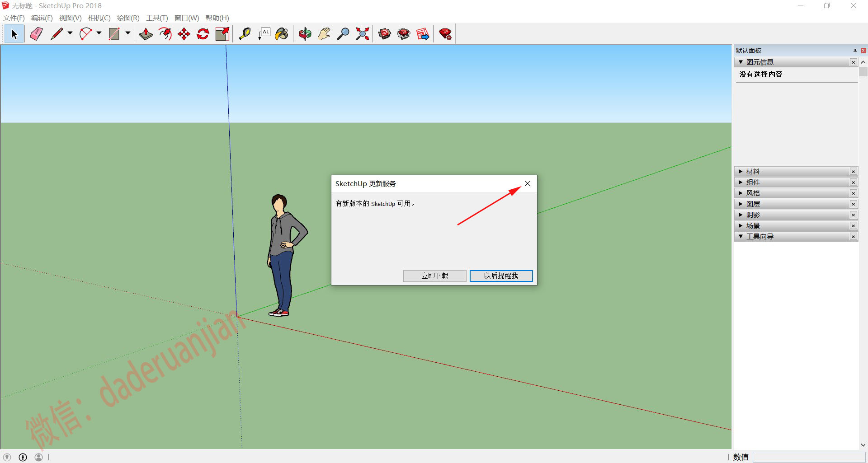Open the 绘图(R) menu
Screen dimensions: 868x463
128,18
